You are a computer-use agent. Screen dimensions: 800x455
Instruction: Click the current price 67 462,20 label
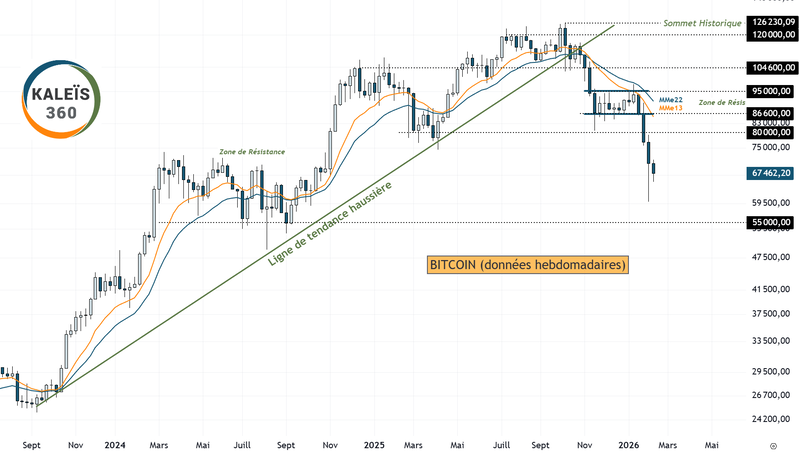point(771,173)
